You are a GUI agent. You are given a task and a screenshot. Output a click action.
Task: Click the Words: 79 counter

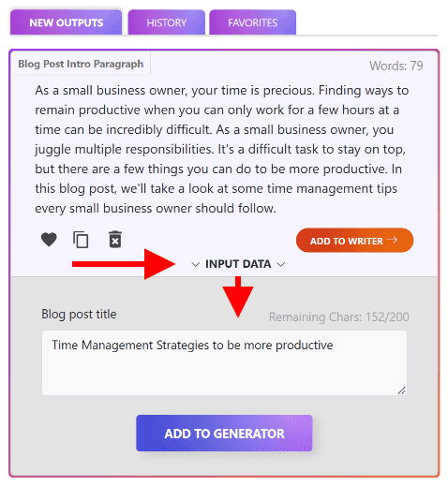pyautogui.click(x=396, y=66)
